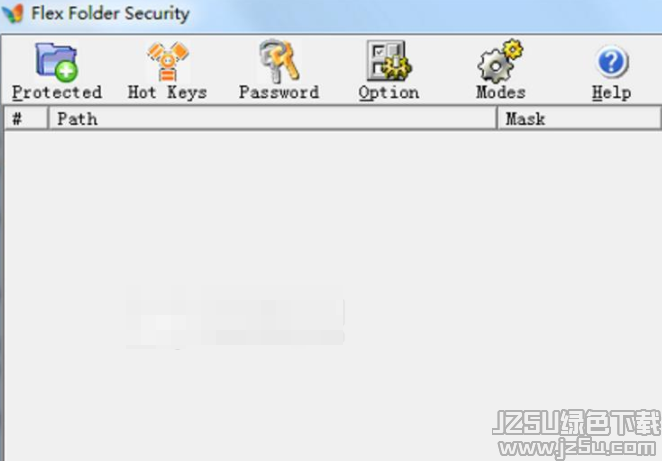The image size is (662, 461).
Task: Open Hot Keys via the orange keys icon
Action: tap(168, 62)
